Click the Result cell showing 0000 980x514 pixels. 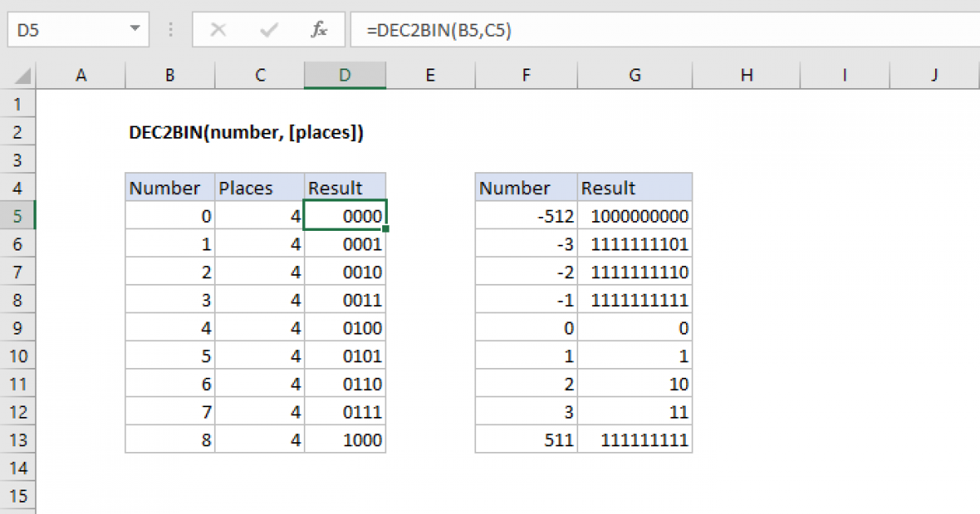(x=345, y=215)
